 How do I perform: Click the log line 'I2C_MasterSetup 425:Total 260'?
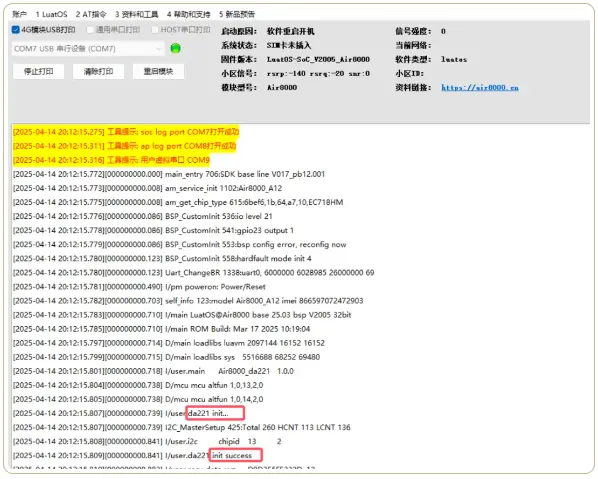pyautogui.click(x=182, y=428)
